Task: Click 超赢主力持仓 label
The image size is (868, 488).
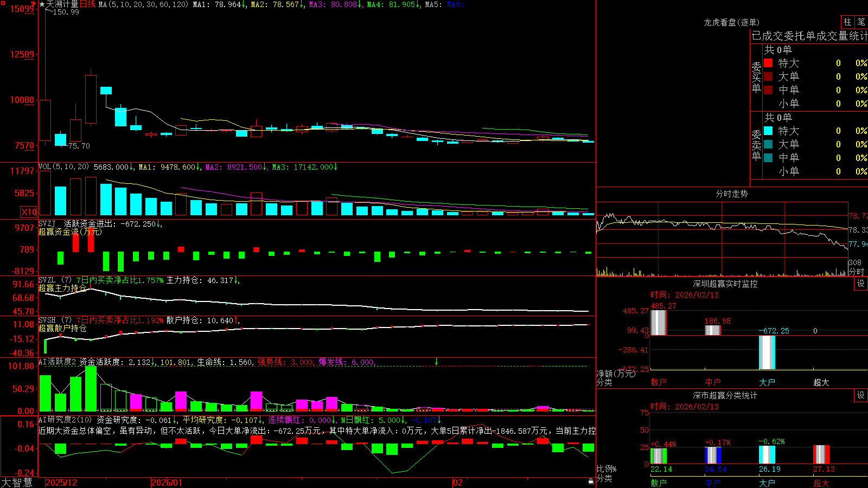Action: (x=62, y=288)
